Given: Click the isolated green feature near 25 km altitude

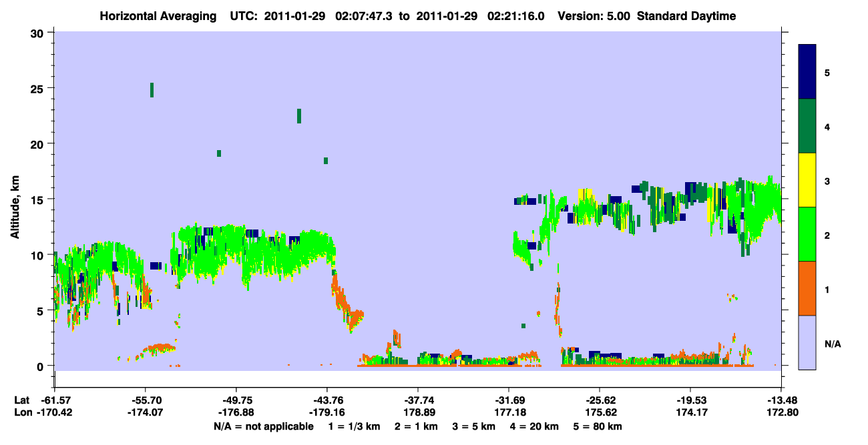Looking at the screenshot, I should 152,90.
